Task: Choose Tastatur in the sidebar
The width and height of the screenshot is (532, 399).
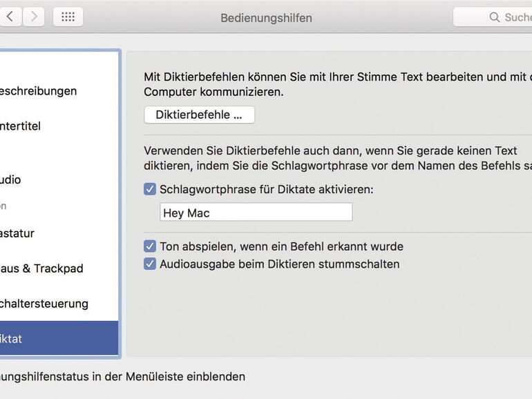Action: tap(17, 233)
